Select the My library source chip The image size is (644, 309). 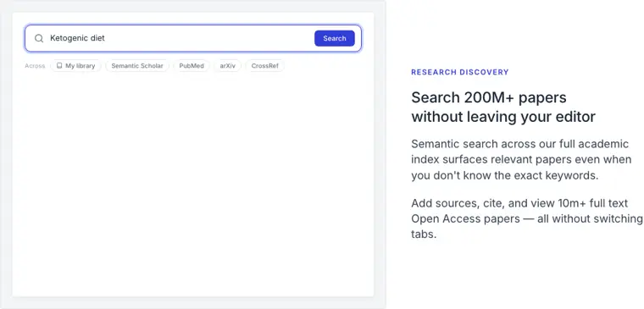(x=75, y=66)
